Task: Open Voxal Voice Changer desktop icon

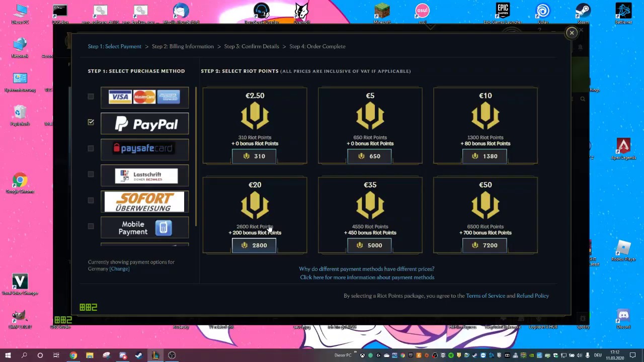Action: 20,285
